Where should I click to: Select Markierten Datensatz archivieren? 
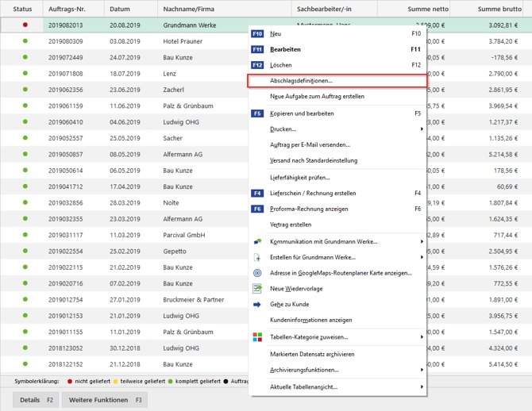pos(337,354)
